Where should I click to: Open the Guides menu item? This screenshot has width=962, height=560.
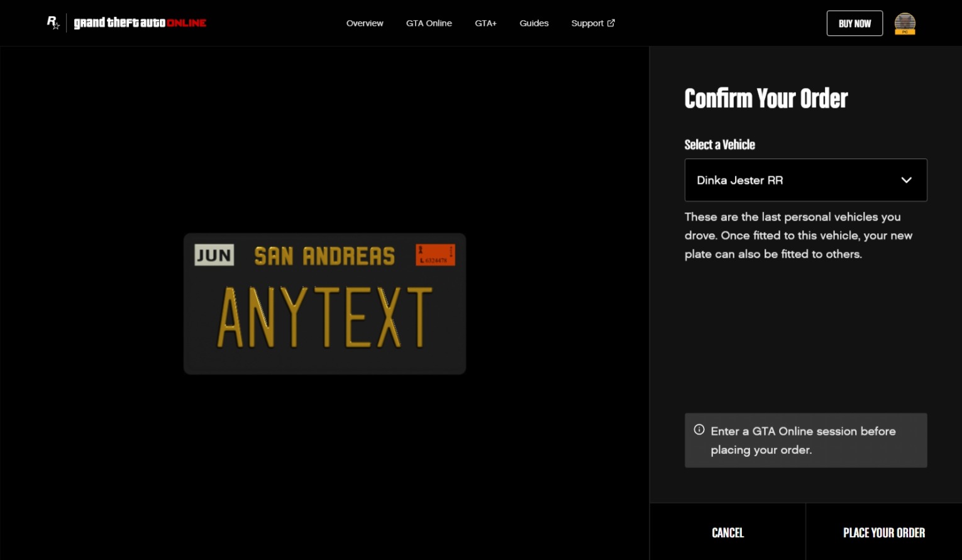(x=534, y=23)
